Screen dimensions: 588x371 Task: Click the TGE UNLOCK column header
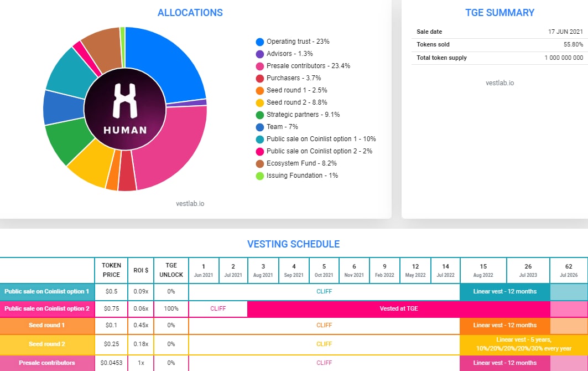pyautogui.click(x=171, y=270)
